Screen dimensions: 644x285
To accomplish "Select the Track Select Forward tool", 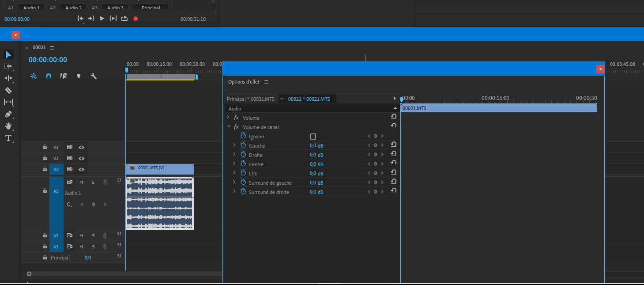I will (x=8, y=66).
